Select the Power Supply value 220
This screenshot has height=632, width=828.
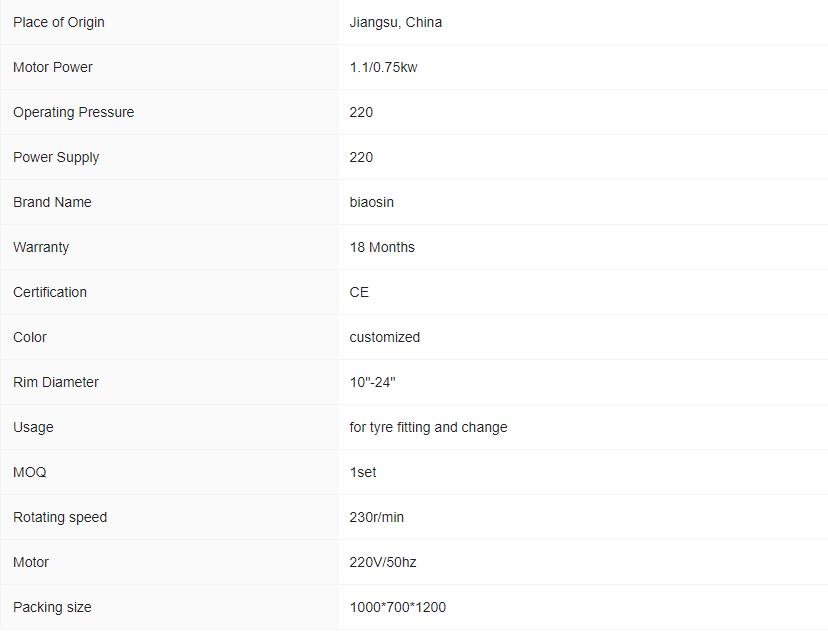(361, 157)
